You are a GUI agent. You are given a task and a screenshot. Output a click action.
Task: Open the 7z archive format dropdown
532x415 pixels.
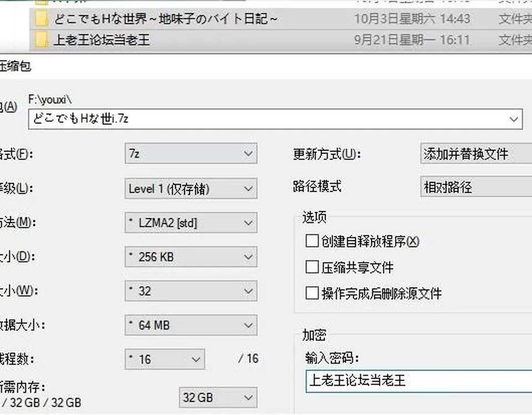pos(191,153)
